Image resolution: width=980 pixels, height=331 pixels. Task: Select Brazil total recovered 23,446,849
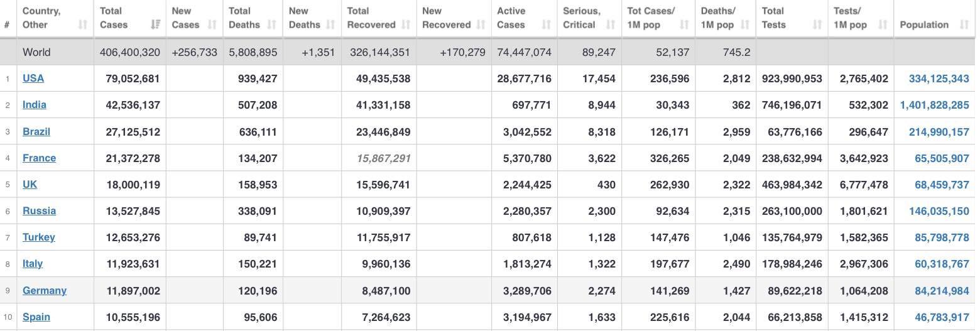383,132
